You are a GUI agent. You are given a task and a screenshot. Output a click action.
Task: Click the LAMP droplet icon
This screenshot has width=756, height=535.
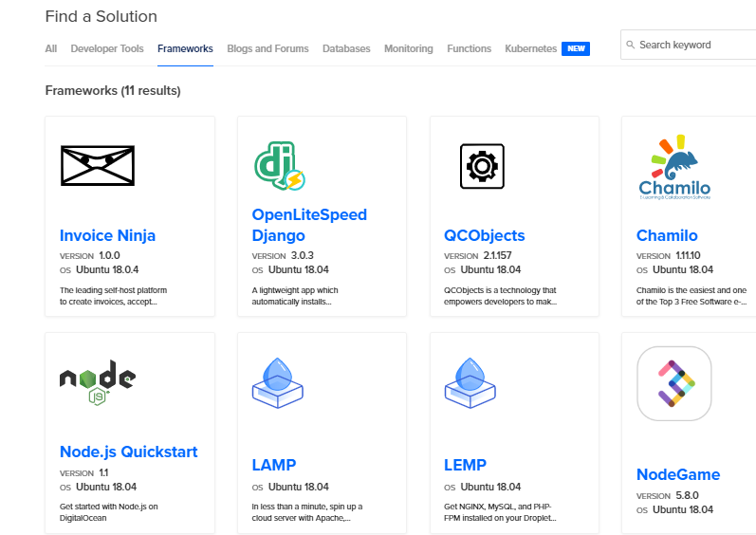(278, 382)
